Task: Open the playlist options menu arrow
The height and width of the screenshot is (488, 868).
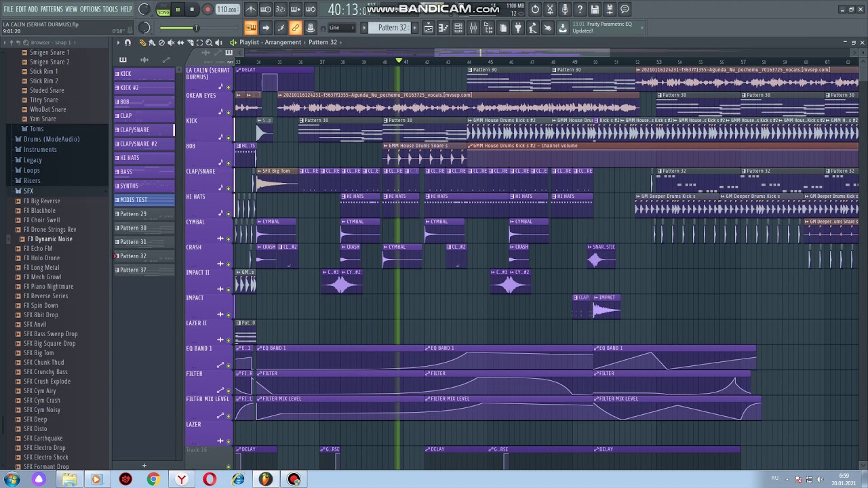Action: coord(118,42)
